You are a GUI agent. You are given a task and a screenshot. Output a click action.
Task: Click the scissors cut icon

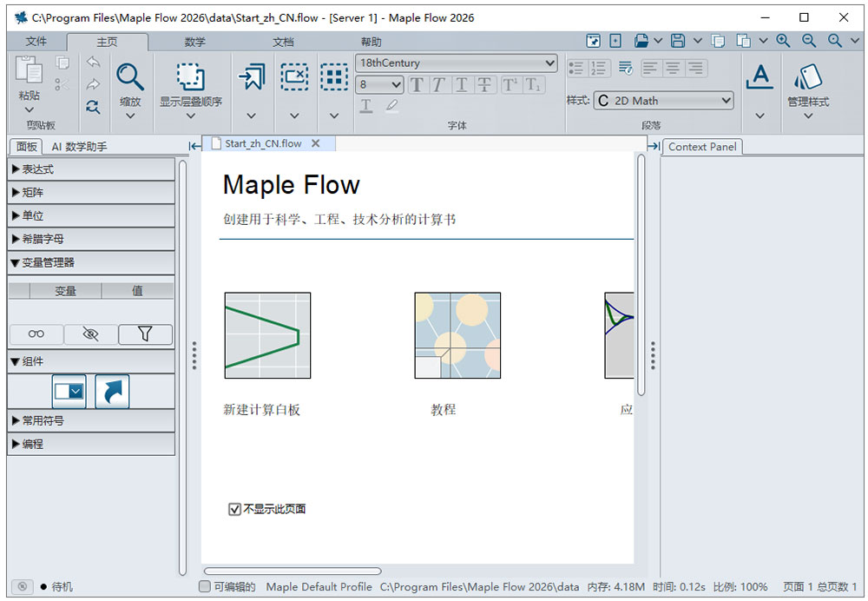click(x=62, y=85)
